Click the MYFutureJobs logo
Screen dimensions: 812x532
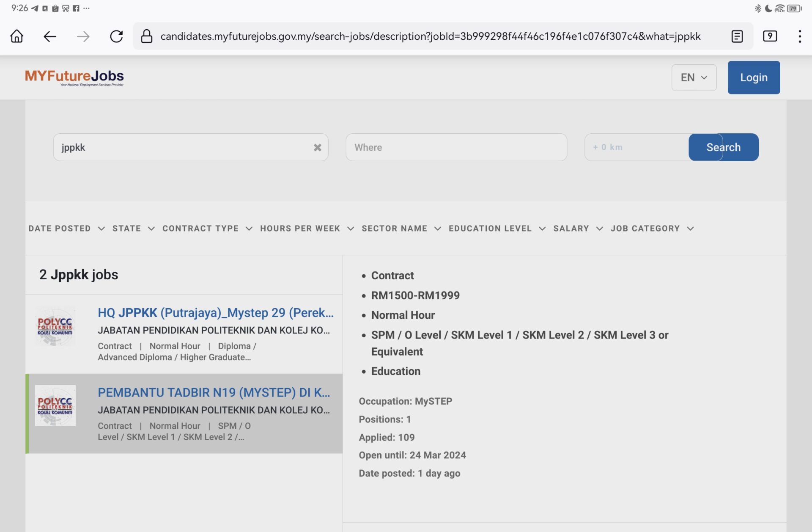click(74, 77)
